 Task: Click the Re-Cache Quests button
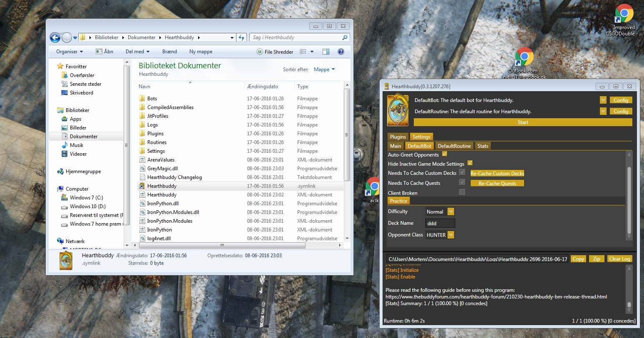pyautogui.click(x=497, y=183)
